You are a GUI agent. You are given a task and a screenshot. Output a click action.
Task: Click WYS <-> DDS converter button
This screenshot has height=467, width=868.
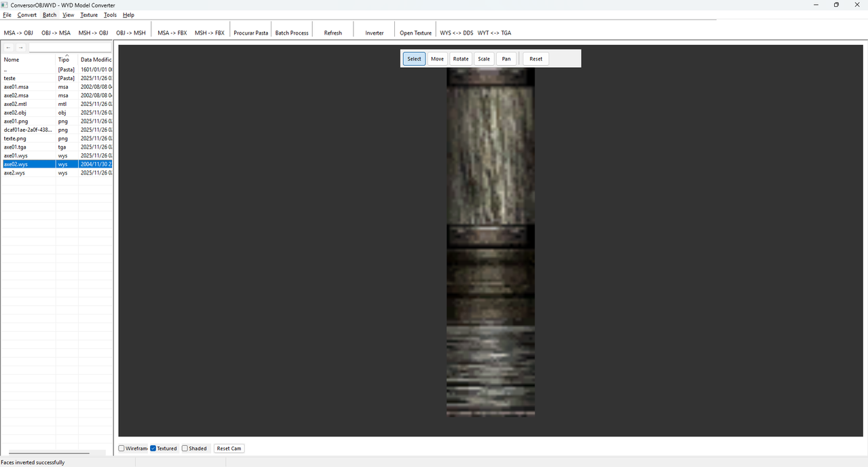pyautogui.click(x=457, y=33)
